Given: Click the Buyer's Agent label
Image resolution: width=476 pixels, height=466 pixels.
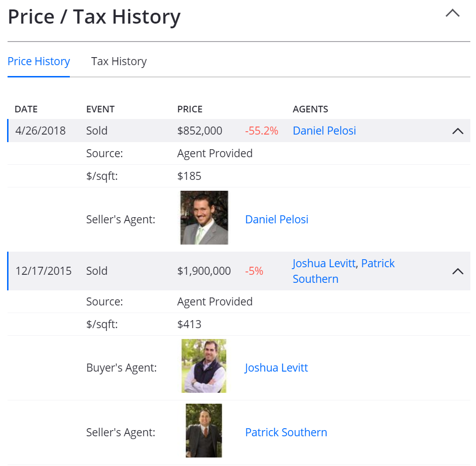Looking at the screenshot, I should 121,368.
